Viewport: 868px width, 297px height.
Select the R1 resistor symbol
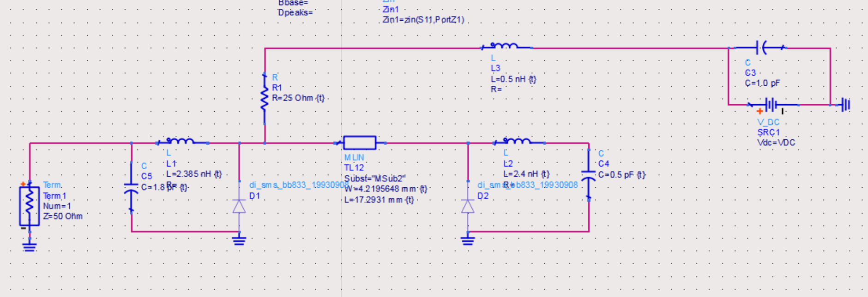265,98
